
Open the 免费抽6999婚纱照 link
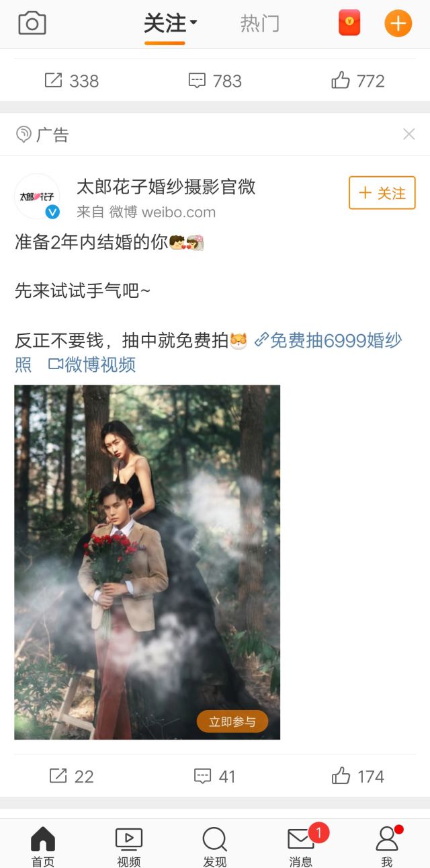pyautogui.click(x=328, y=352)
